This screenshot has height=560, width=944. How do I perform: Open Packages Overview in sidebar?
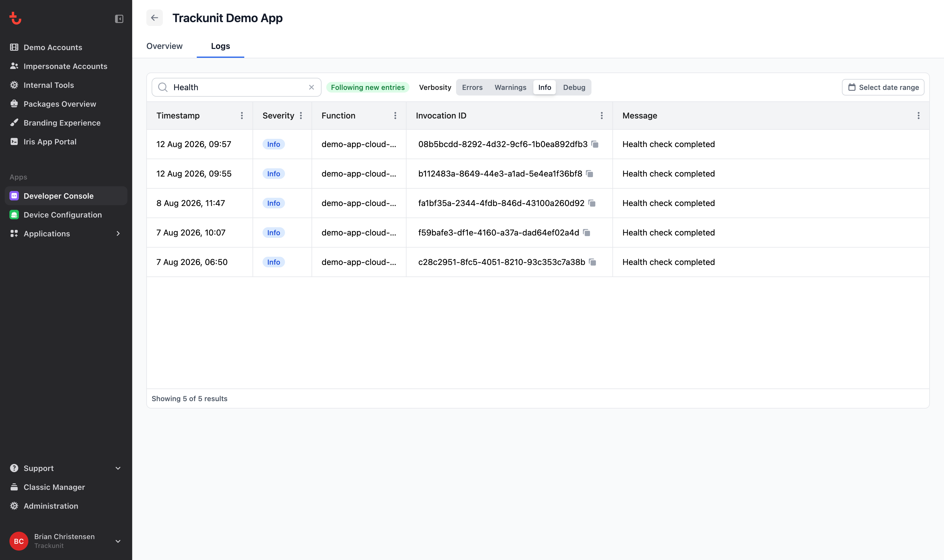tap(66, 104)
